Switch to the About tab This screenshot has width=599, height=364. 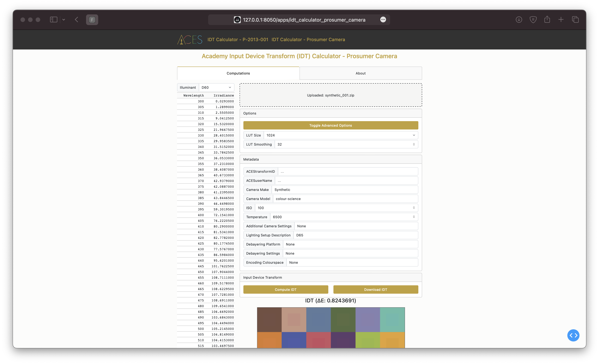tap(361, 73)
